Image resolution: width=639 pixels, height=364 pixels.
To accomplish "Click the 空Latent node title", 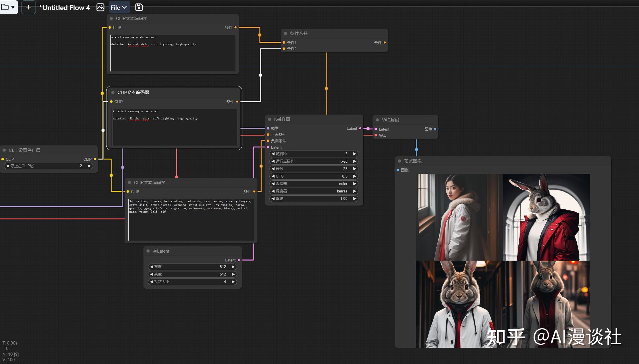I will tap(161, 251).
